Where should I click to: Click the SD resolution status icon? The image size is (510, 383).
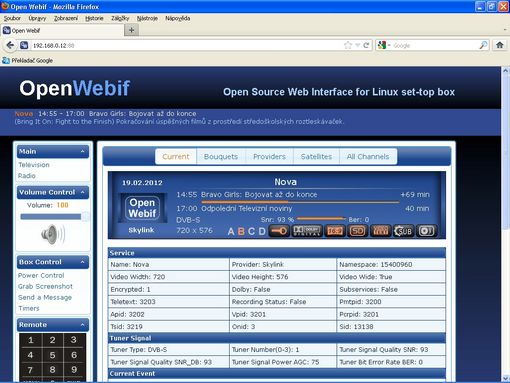pos(357,231)
